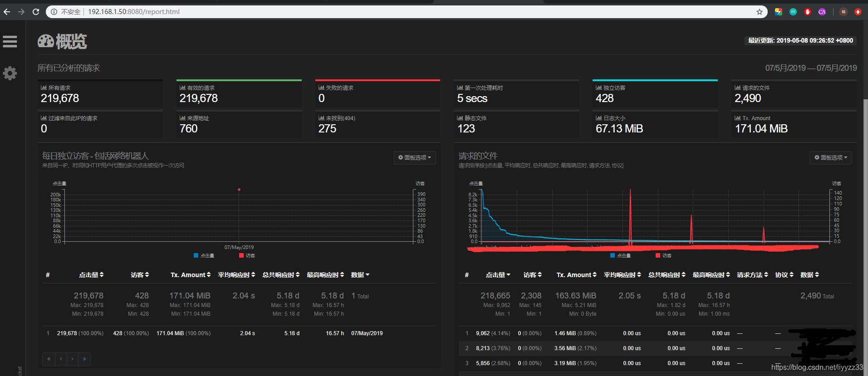Sort requested files table by 点击量

coord(498,275)
